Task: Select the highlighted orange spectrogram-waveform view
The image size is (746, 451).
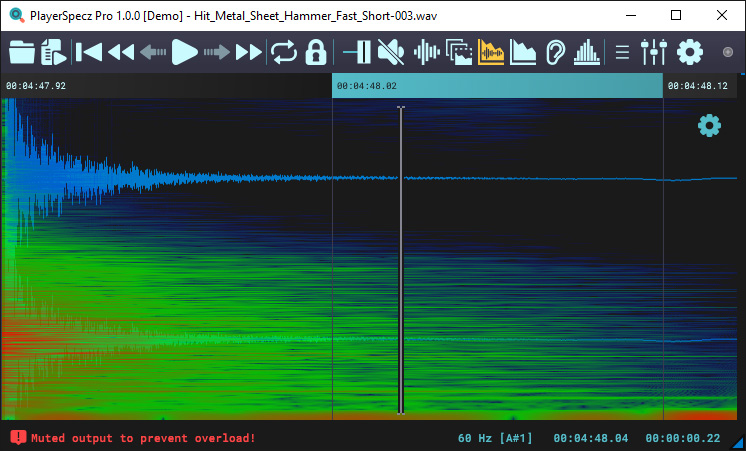Action: (x=491, y=51)
